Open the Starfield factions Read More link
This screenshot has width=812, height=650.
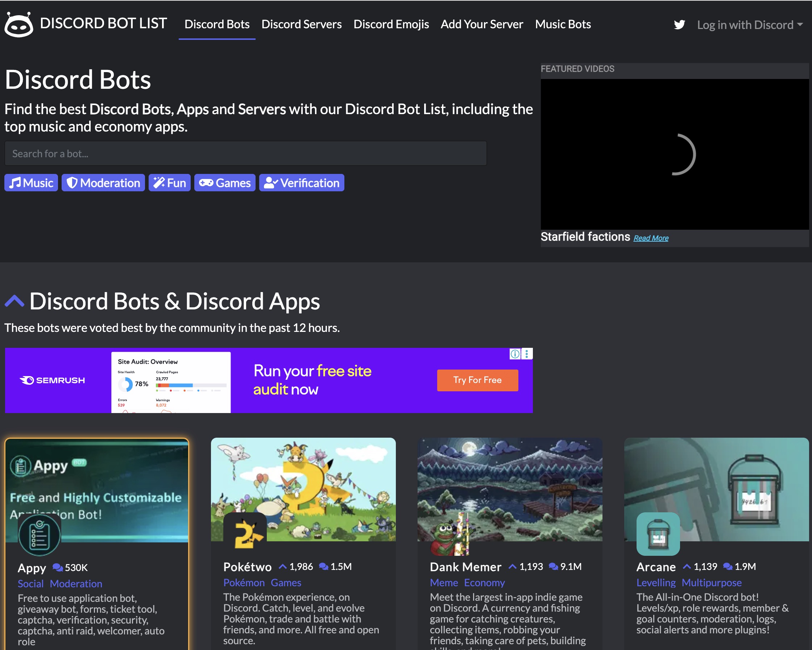[650, 238]
